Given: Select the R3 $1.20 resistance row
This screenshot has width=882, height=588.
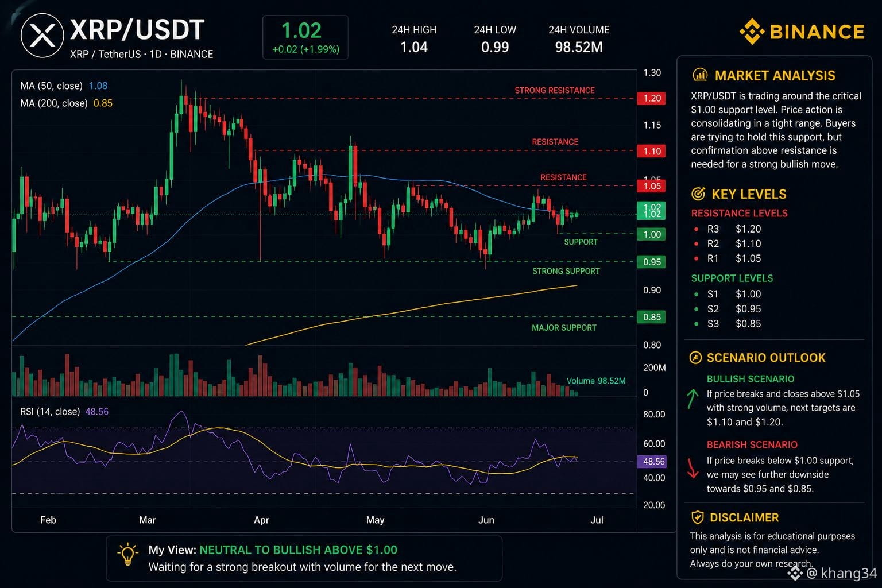Looking at the screenshot, I should 728,229.
